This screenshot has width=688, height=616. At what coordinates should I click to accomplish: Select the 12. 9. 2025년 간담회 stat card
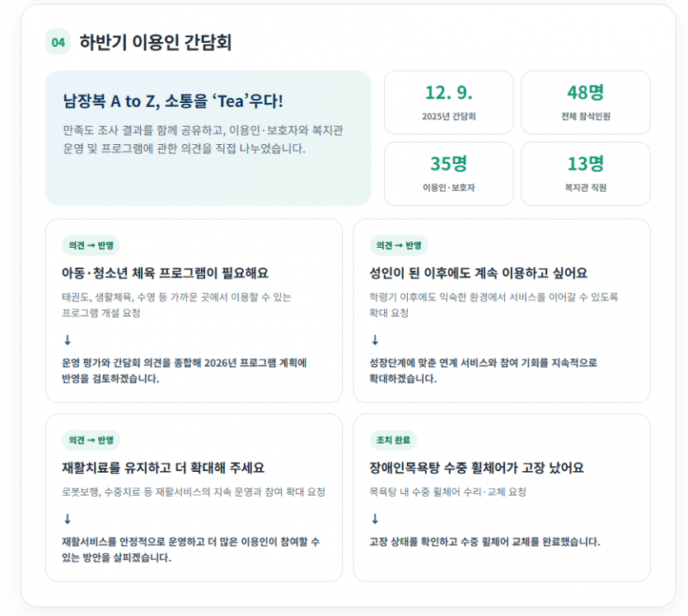tap(449, 103)
